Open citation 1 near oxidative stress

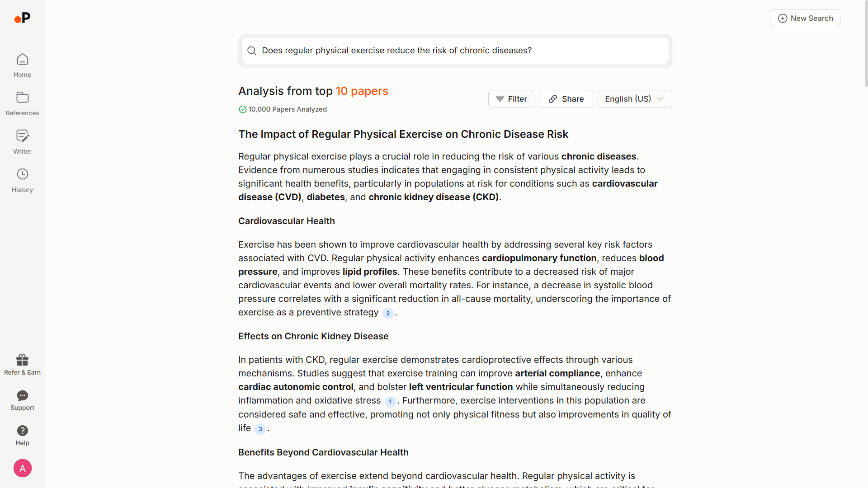pyautogui.click(x=390, y=402)
